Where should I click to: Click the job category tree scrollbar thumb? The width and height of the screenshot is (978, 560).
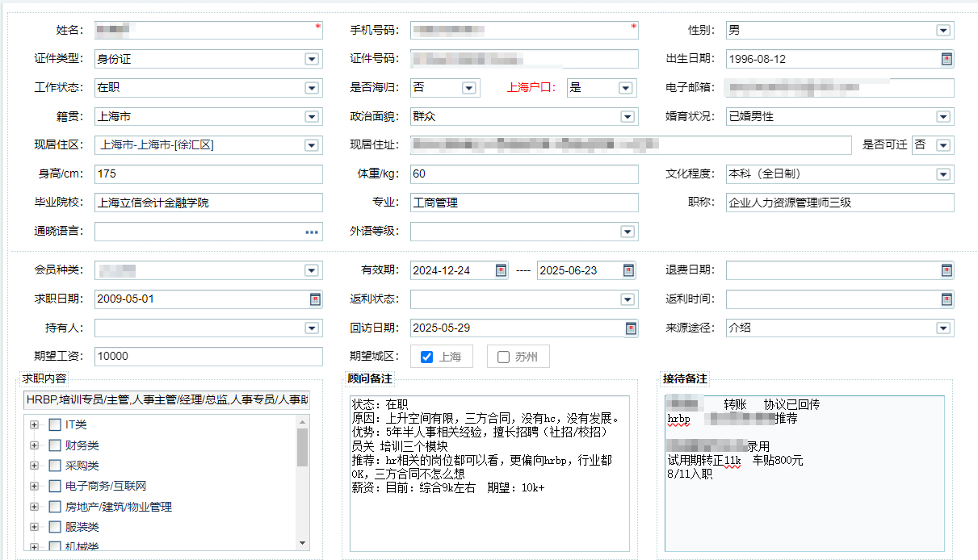point(303,448)
